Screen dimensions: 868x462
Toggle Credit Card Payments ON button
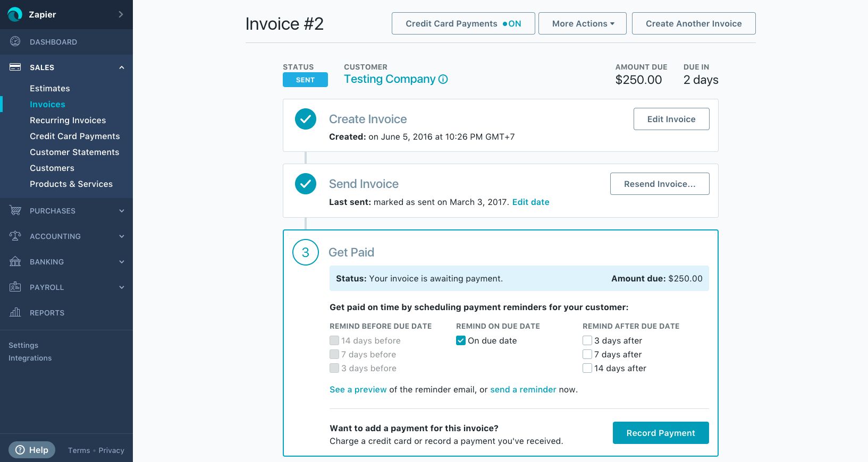[463, 23]
